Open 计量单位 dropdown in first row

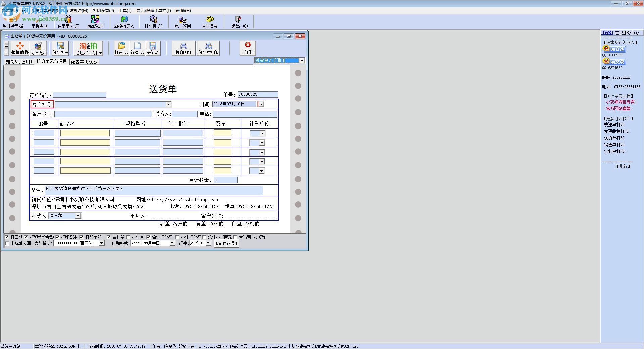[262, 134]
